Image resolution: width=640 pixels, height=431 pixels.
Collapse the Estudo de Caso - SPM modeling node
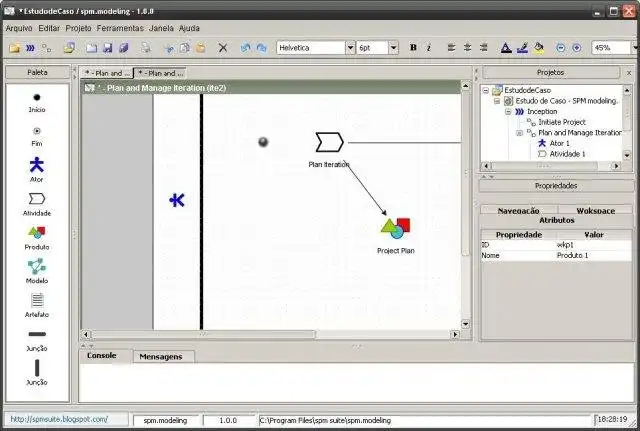[497, 101]
